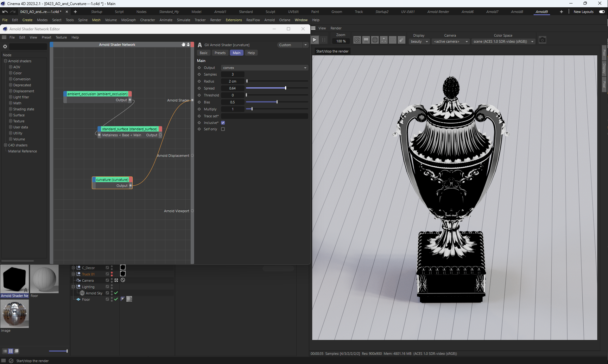The width and height of the screenshot is (608, 364).
Task: Open the Display beauty dropdown
Action: point(419,41)
